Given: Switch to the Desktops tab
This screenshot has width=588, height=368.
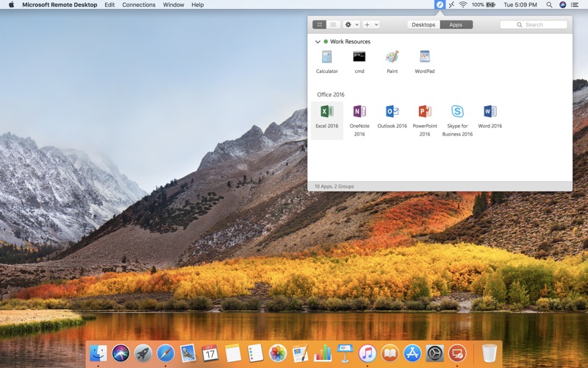Looking at the screenshot, I should (423, 25).
